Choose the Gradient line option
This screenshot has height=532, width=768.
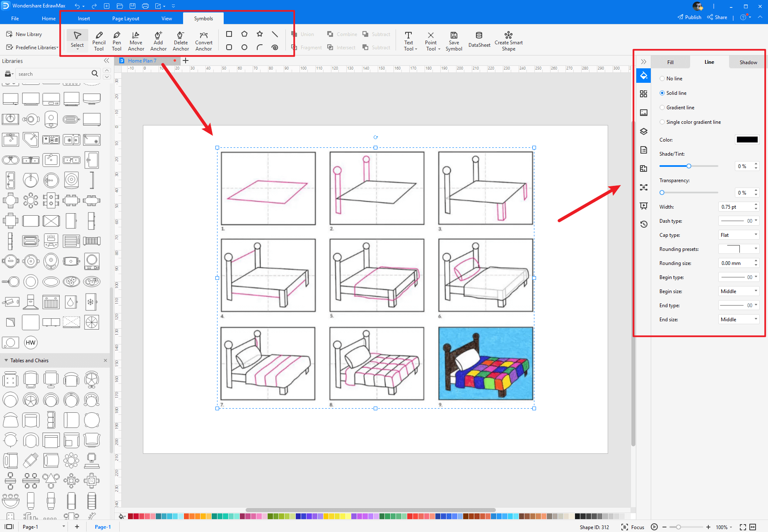pyautogui.click(x=662, y=108)
